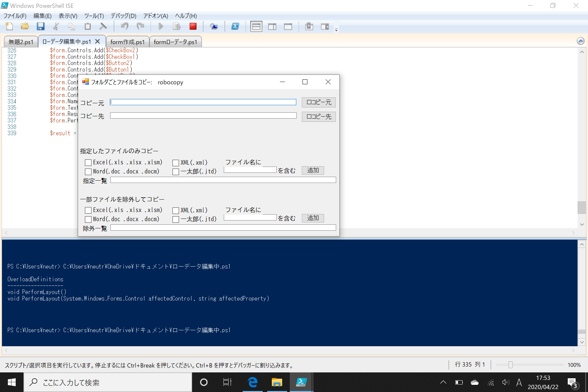Open a new PowerShell console via the blue PowerShell icon
588x392 pixels.
tap(235, 26)
